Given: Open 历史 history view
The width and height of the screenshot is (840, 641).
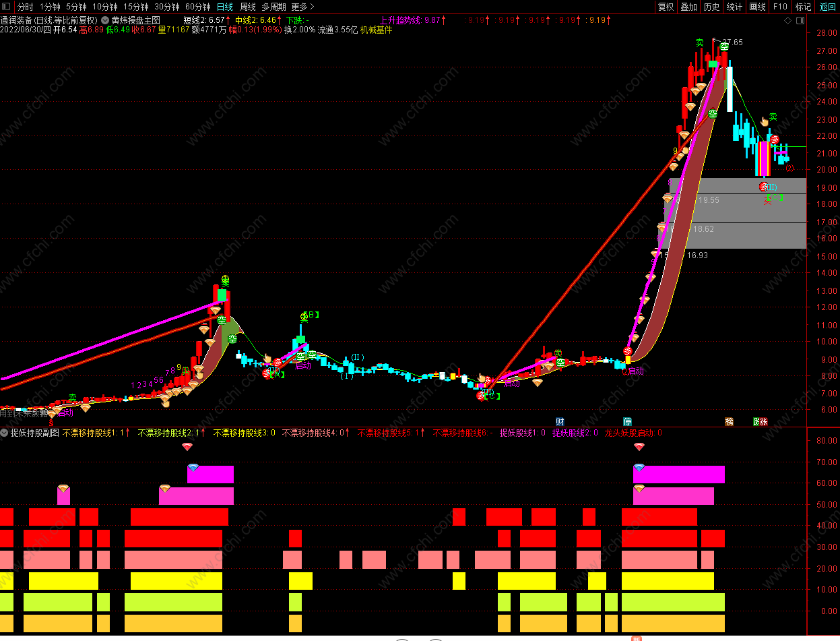Looking at the screenshot, I should pyautogui.click(x=711, y=7).
